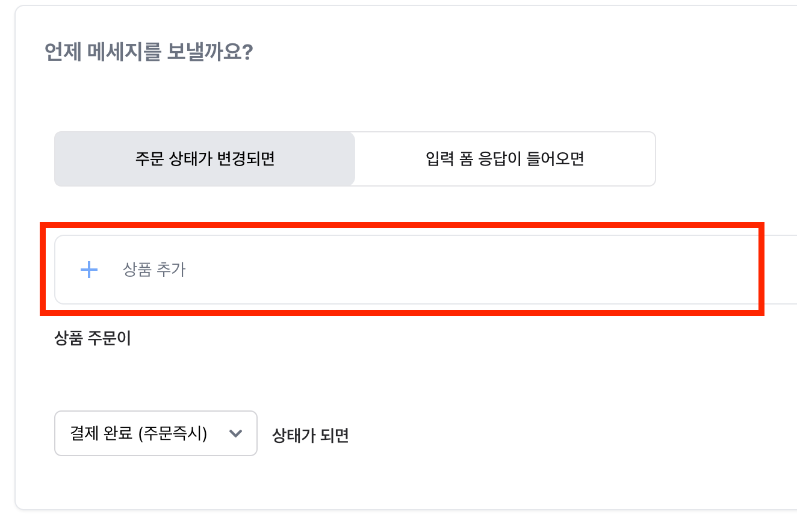Click the blue plus icon
Image resolution: width=797 pixels, height=532 pixels.
coord(89,270)
